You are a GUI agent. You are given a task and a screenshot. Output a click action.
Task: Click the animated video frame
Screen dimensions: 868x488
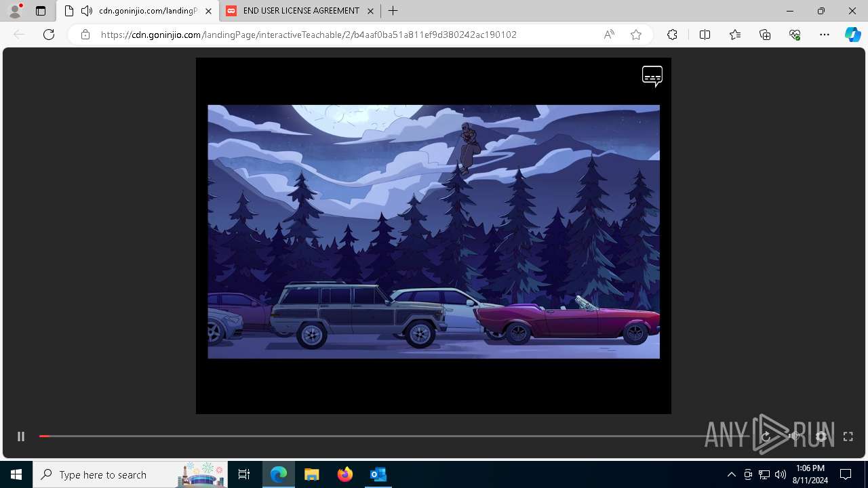tap(433, 231)
